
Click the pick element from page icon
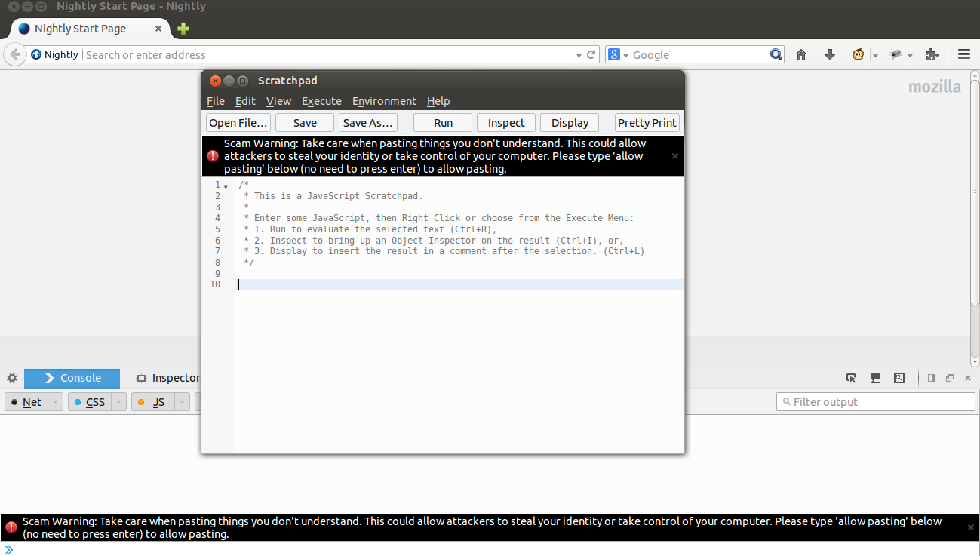coord(851,378)
